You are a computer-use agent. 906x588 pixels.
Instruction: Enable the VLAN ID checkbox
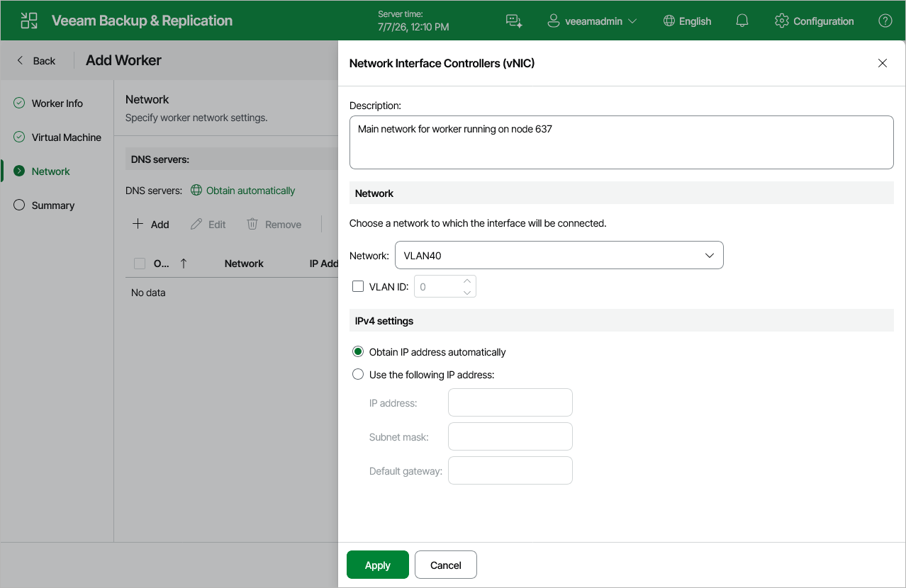point(358,286)
